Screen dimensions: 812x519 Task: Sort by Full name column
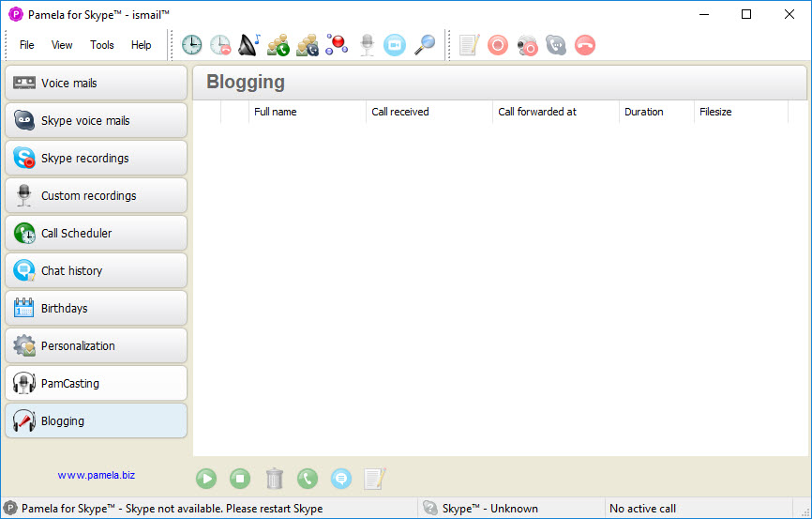(x=308, y=112)
